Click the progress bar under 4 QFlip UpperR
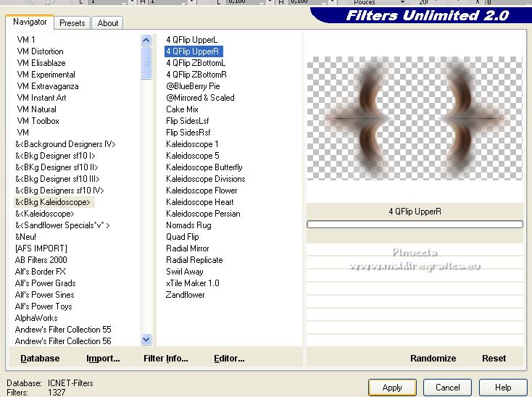This screenshot has width=532, height=397. (415, 224)
